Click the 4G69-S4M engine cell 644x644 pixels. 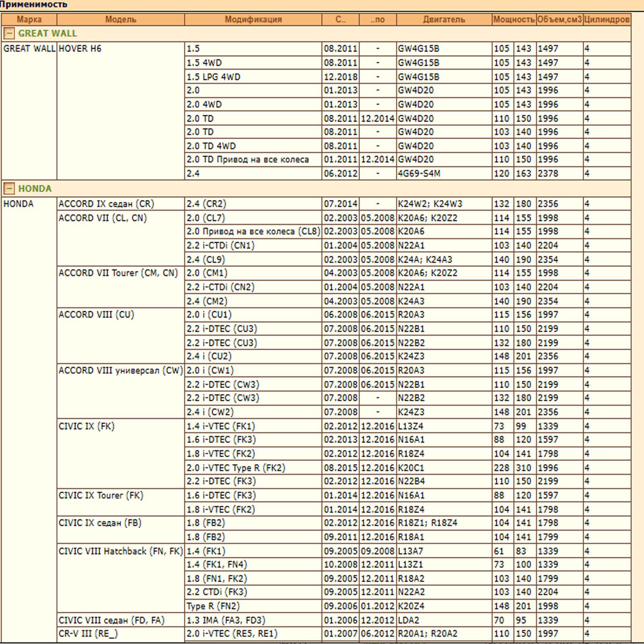coord(419,173)
